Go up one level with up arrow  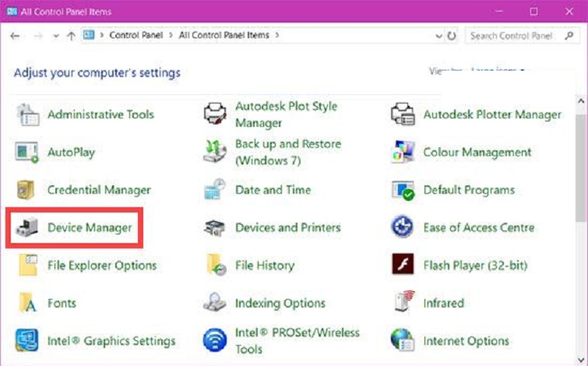pos(71,36)
